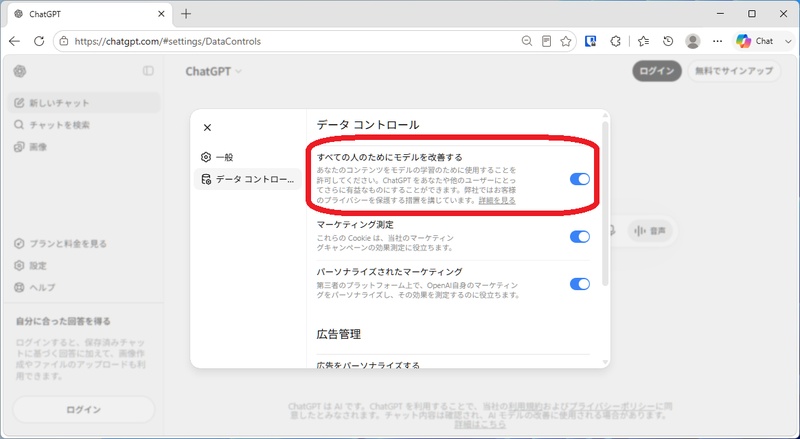Open the 詳細を見る link
The height and width of the screenshot is (439, 800).
[x=497, y=201]
